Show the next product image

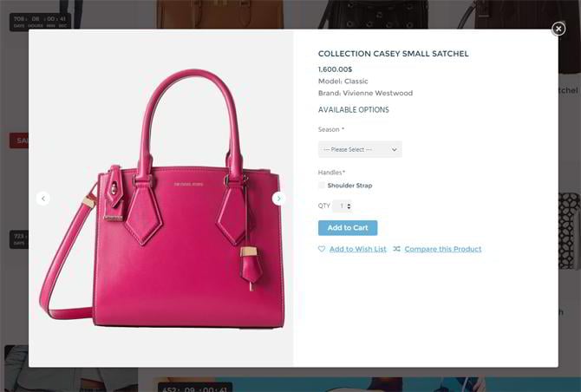[279, 199]
